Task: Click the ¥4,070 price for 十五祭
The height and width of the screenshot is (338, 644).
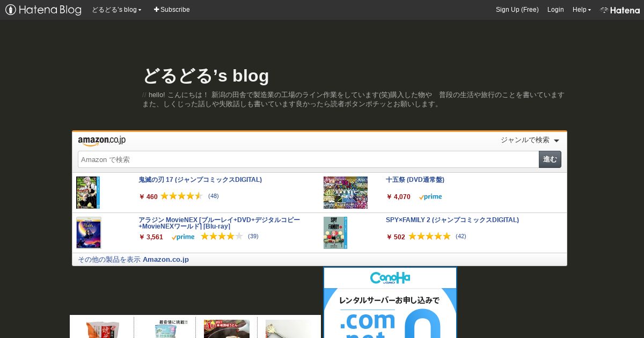Action: [398, 196]
